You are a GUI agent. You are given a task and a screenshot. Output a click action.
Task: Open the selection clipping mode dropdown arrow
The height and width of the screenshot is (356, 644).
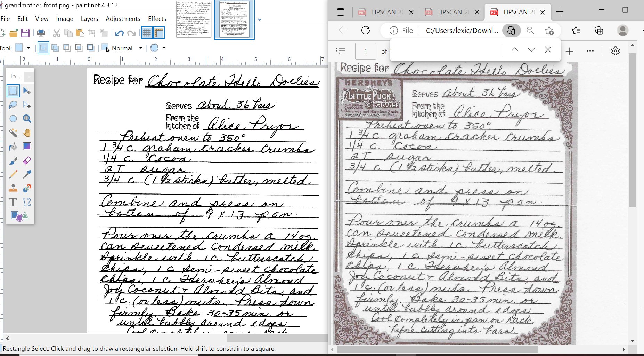(x=164, y=48)
